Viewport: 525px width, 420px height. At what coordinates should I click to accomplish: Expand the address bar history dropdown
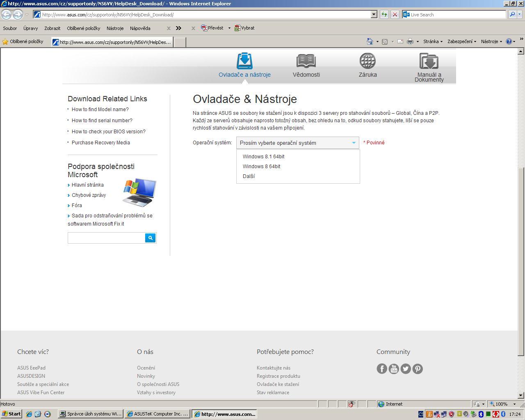pos(374,14)
